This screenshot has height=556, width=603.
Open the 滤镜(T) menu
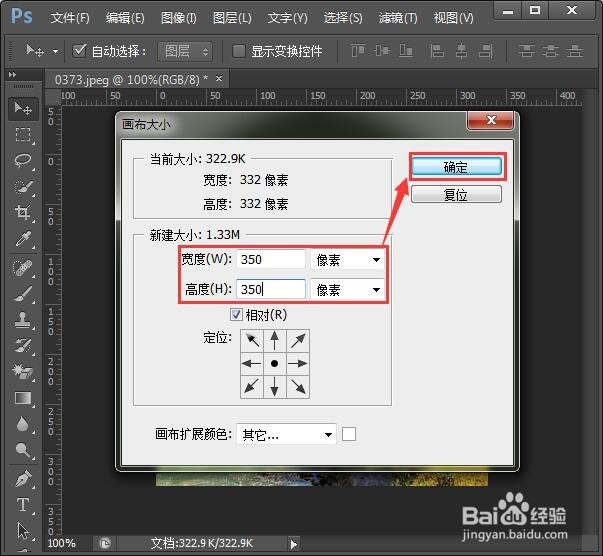tap(398, 18)
